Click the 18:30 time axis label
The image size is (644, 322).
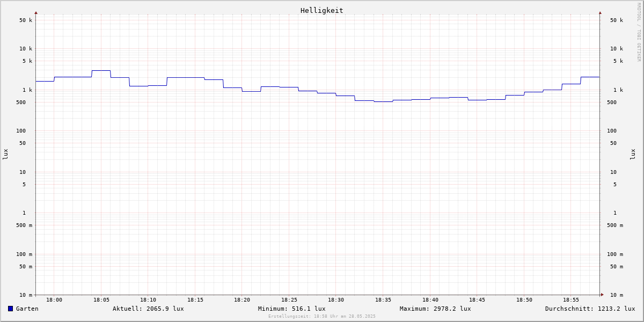[x=336, y=300]
